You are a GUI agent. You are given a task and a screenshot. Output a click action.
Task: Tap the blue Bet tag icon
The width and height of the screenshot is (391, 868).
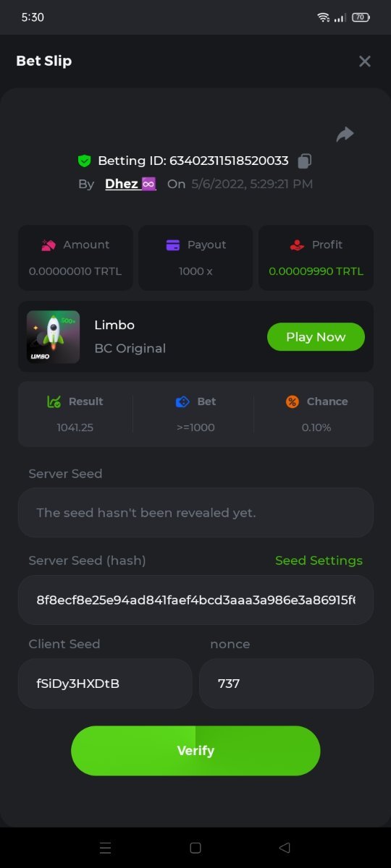point(182,401)
